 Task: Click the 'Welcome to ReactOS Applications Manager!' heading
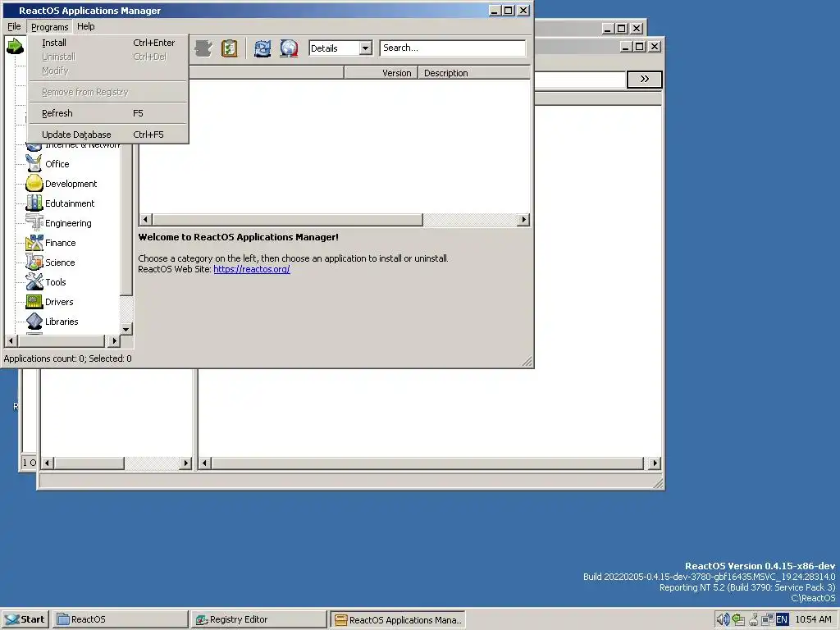click(x=239, y=237)
